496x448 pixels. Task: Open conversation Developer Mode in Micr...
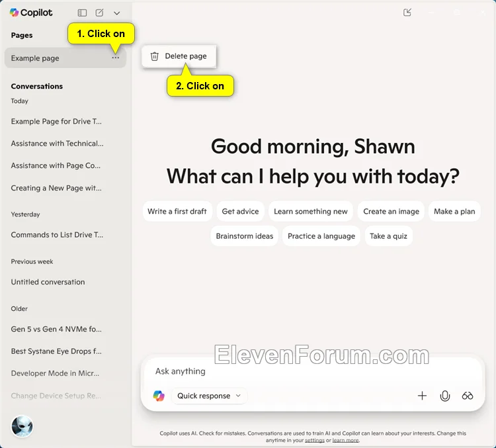[55, 373]
